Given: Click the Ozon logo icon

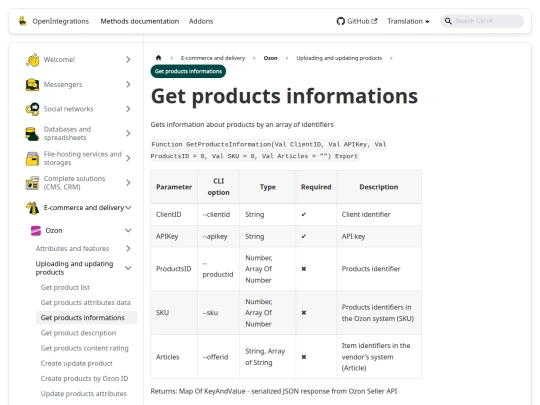Looking at the screenshot, I should tap(36, 231).
